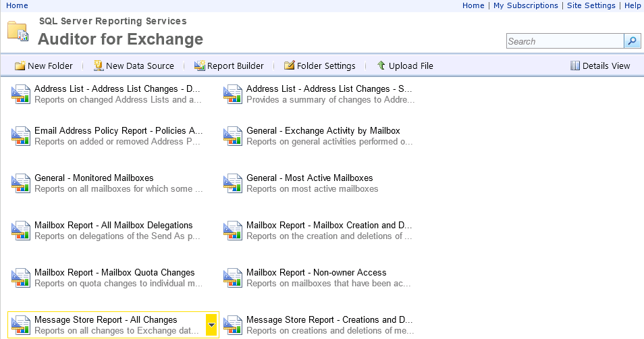Open Mailbox Report - Mailbox Quota Changes

(x=115, y=272)
